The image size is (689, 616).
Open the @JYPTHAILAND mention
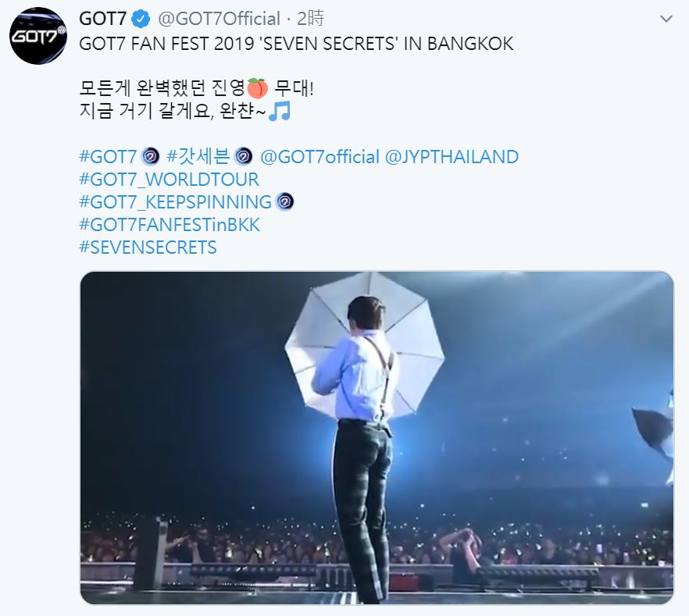[x=452, y=156]
